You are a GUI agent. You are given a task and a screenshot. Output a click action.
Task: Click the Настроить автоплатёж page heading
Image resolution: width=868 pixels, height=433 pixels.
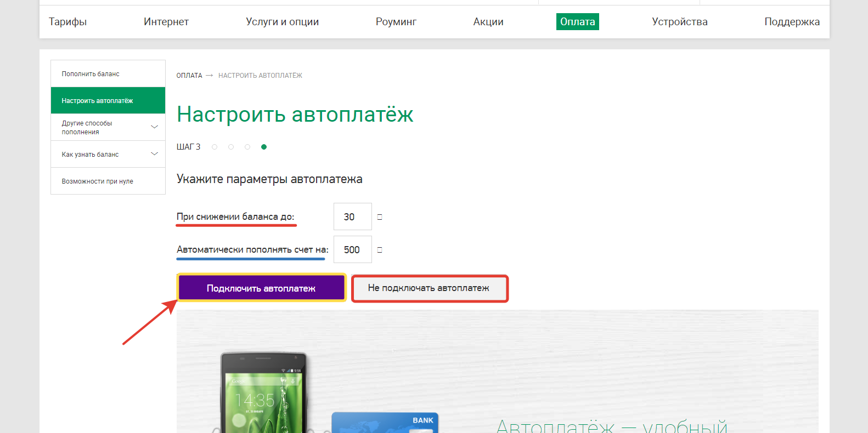tap(295, 115)
